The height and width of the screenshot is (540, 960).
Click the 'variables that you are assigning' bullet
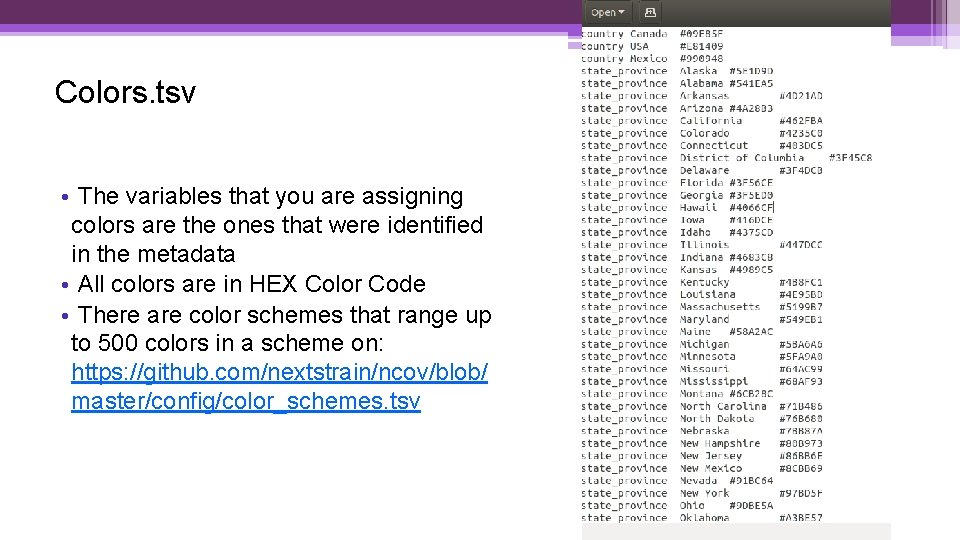click(x=272, y=225)
